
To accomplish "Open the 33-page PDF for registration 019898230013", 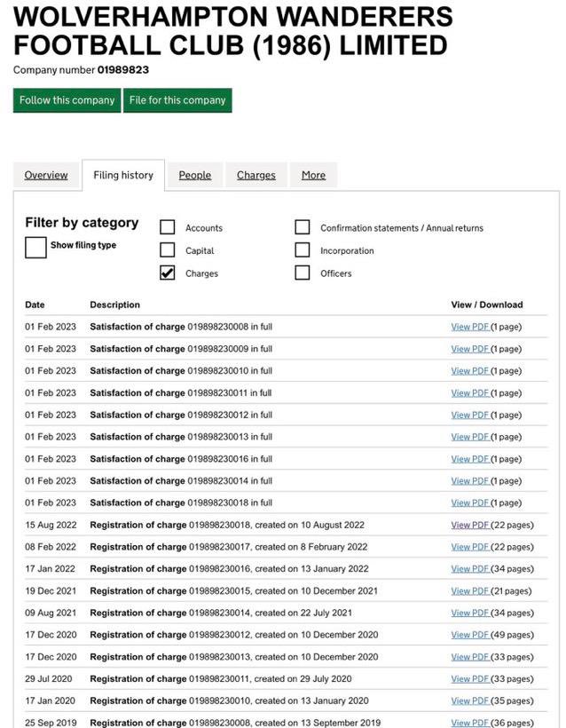I will 470,657.
